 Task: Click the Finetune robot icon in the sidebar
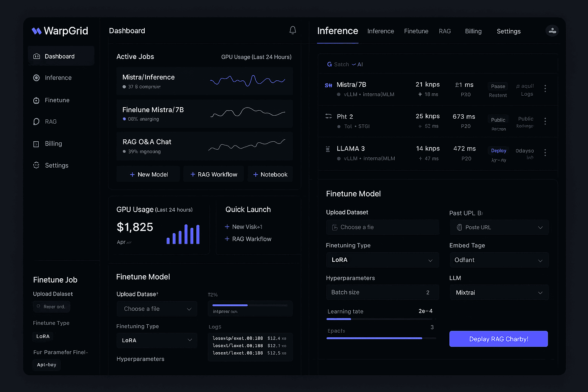(x=36, y=100)
